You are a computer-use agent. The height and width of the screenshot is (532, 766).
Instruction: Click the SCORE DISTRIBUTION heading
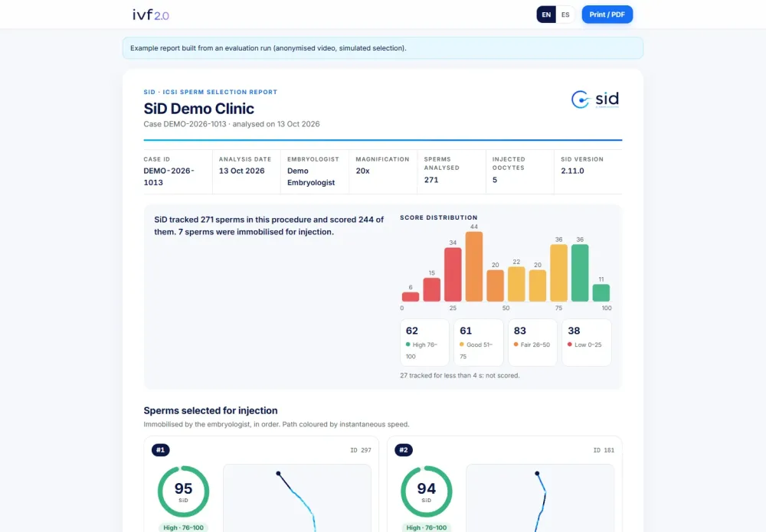[x=438, y=217]
